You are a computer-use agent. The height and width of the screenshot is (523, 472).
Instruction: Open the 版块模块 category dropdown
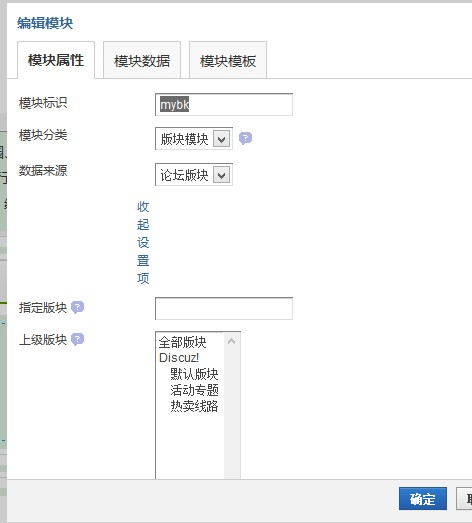194,138
